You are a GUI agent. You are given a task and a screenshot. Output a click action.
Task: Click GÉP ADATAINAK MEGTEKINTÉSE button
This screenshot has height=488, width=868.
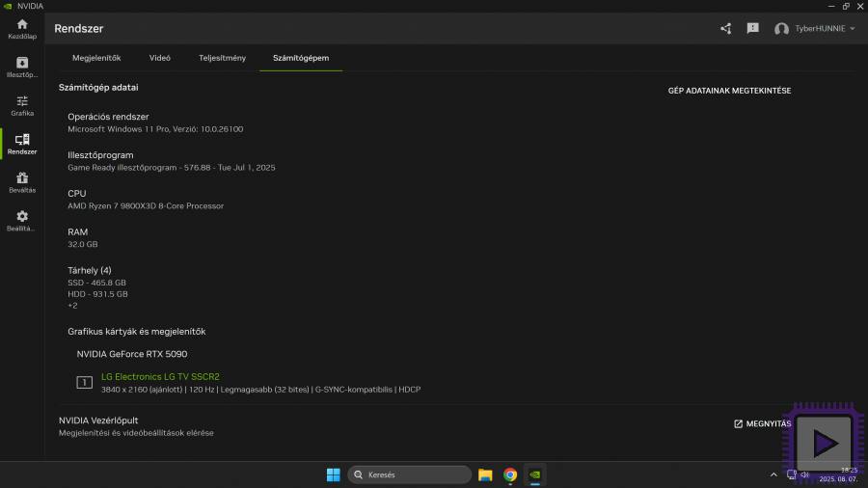click(730, 91)
